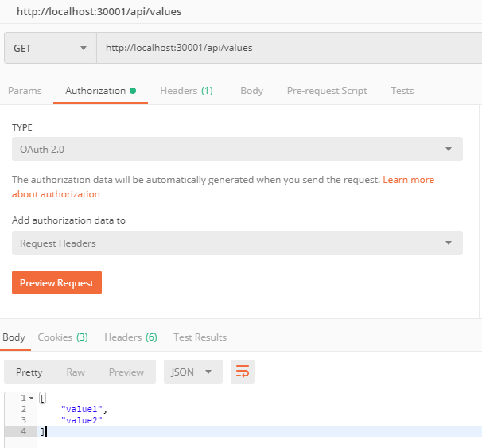Screen dimensions: 482x448
Task: Collapse the JSON array at line 1
Action: [x=31, y=398]
